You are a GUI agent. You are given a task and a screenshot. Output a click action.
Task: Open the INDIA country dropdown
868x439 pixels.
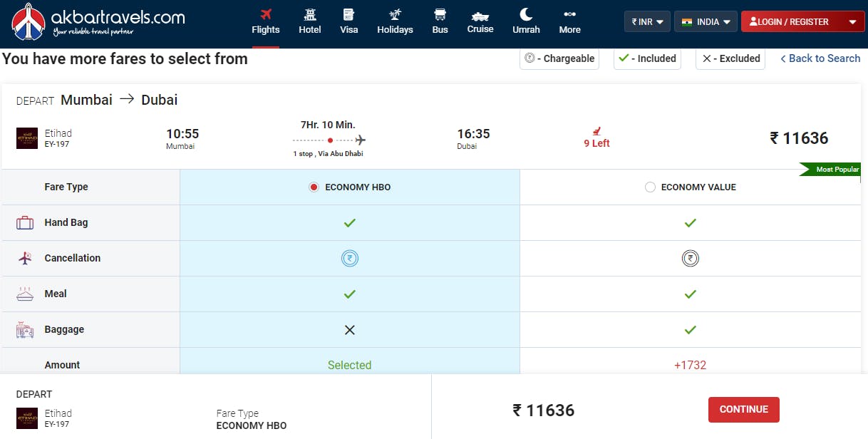pyautogui.click(x=706, y=22)
